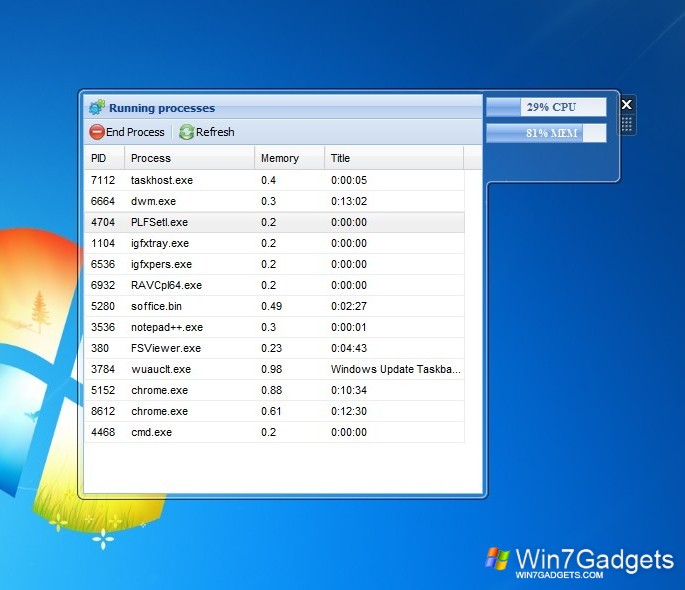Select the notepad++.exe process row
Screen dimensions: 685x590
[x=274, y=327]
